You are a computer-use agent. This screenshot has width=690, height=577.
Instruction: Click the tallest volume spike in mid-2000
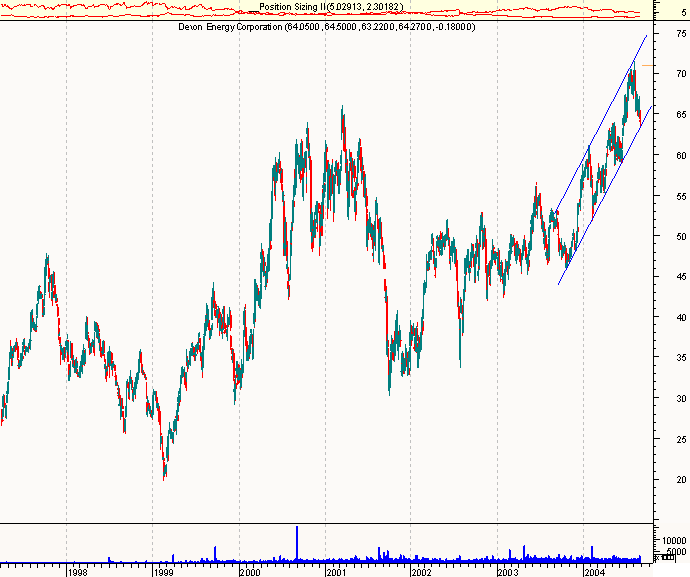pyautogui.click(x=297, y=544)
